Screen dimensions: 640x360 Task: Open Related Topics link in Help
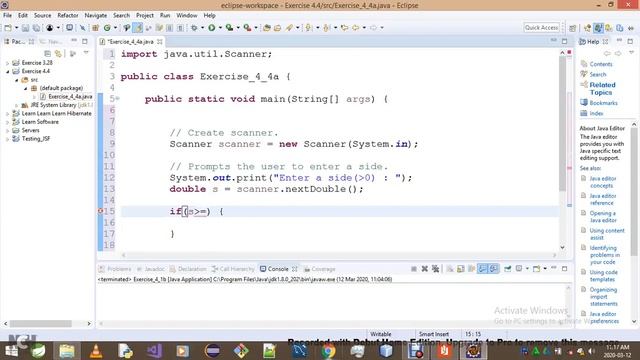click(602, 89)
